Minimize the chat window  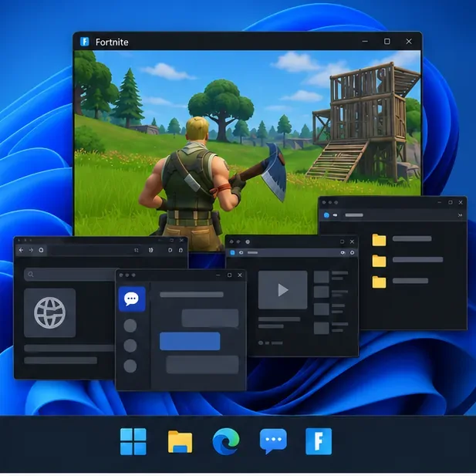(218, 275)
